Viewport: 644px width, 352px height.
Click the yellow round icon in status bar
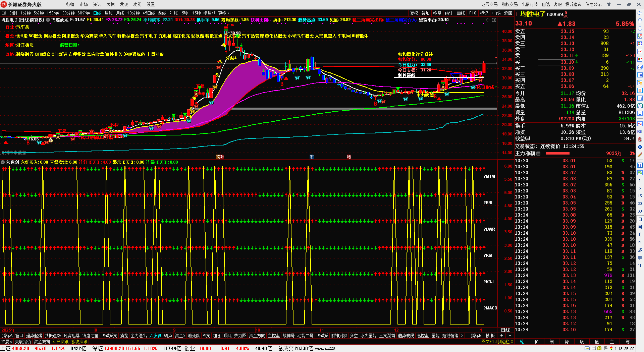pos(599,348)
